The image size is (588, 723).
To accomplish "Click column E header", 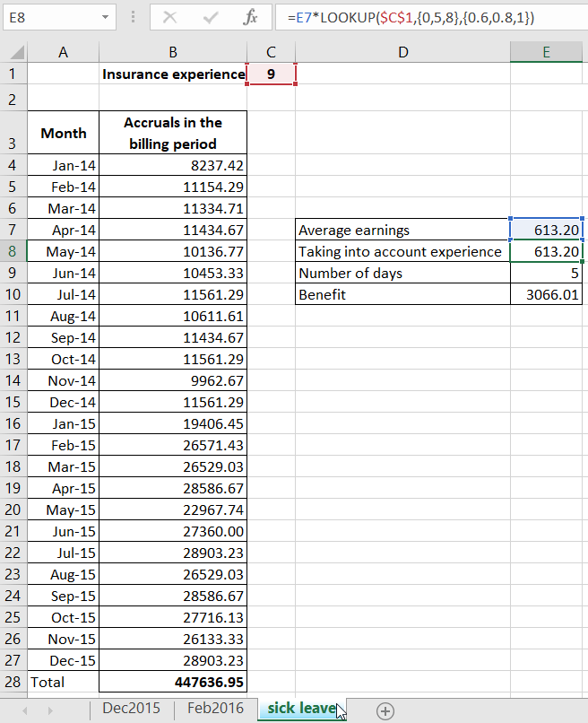I will (546, 51).
